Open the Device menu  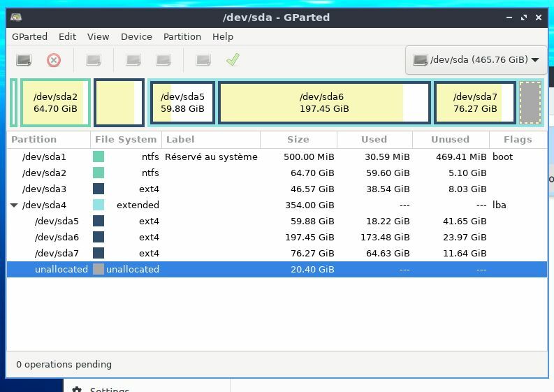tap(136, 36)
